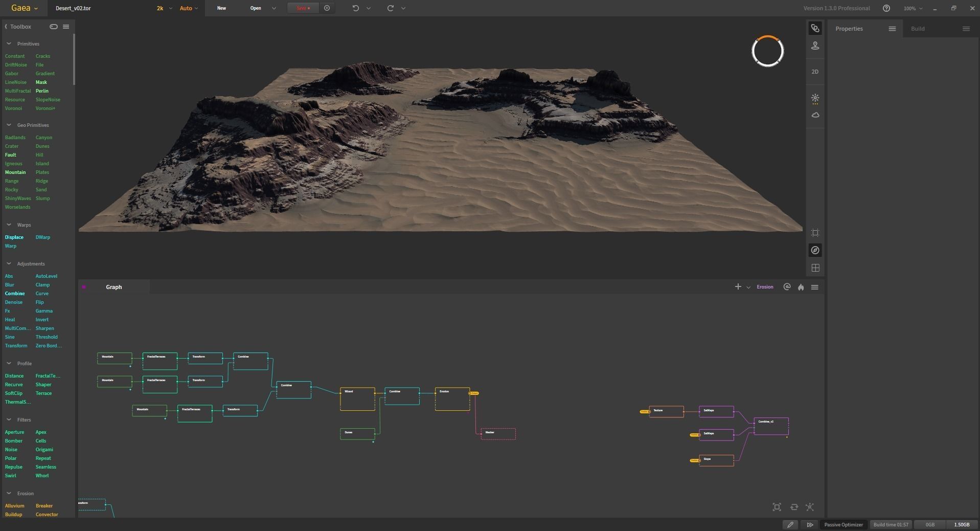
Task: Switch to the Build tab
Action: pos(918,29)
